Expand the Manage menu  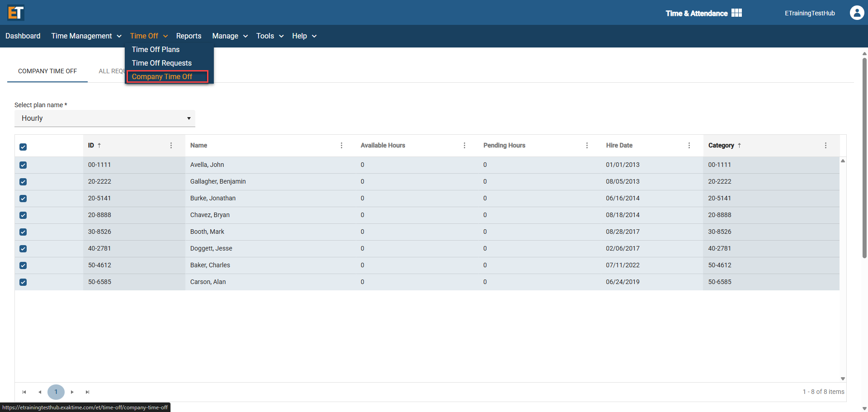pyautogui.click(x=230, y=36)
